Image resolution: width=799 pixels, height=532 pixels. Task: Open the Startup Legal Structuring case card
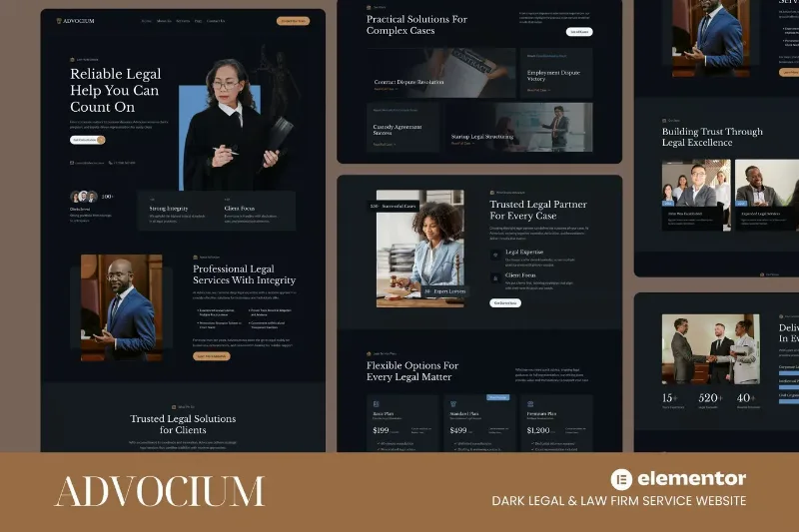[518, 128]
